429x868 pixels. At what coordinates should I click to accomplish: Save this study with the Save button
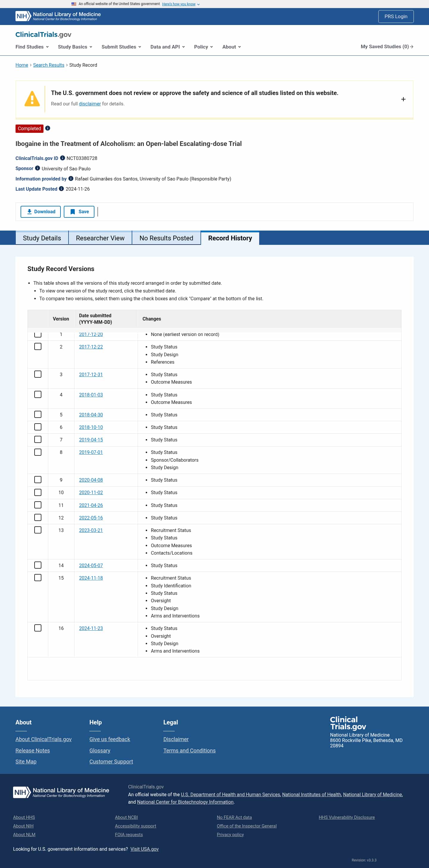[x=79, y=211]
